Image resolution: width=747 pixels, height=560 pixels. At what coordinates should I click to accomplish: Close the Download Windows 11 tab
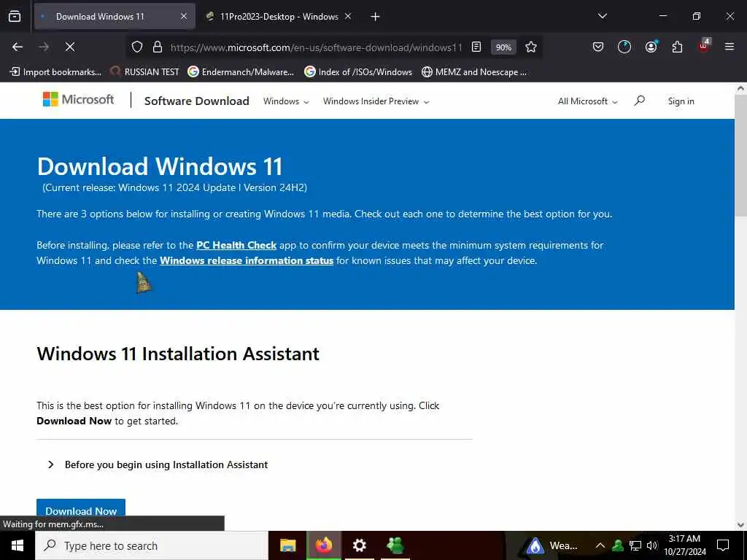click(x=184, y=17)
